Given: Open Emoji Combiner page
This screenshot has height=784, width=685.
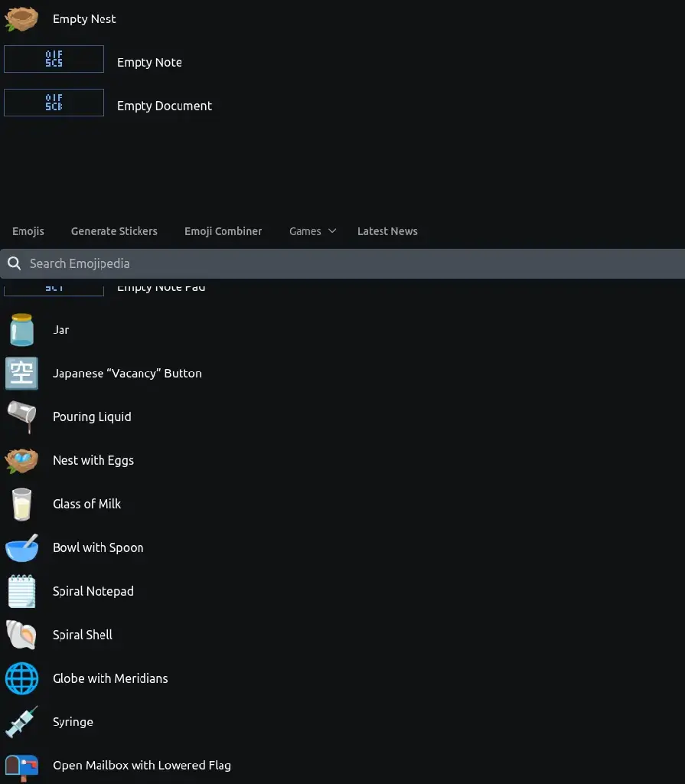Looking at the screenshot, I should (x=223, y=231).
